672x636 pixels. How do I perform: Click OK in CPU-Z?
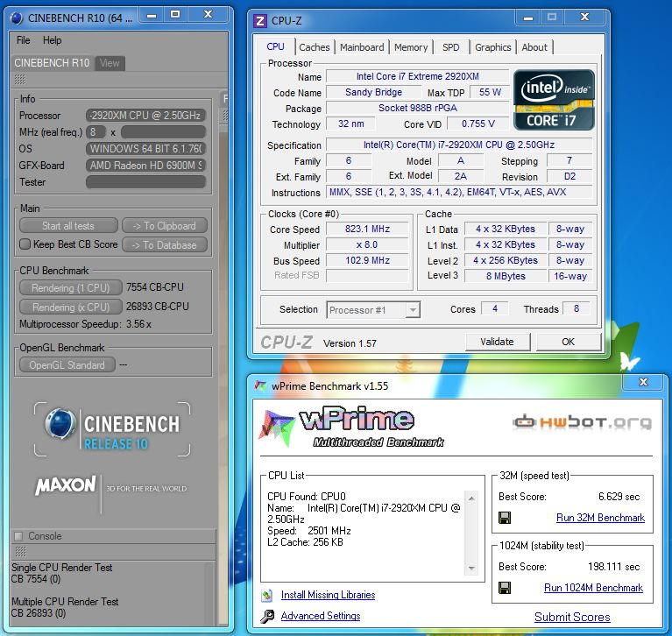569,342
